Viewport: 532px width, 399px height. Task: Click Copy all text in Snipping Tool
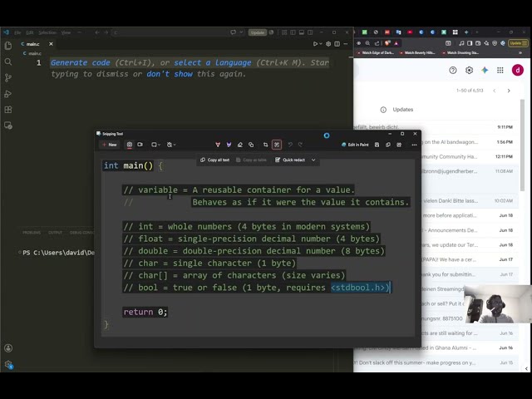pyautogui.click(x=214, y=160)
